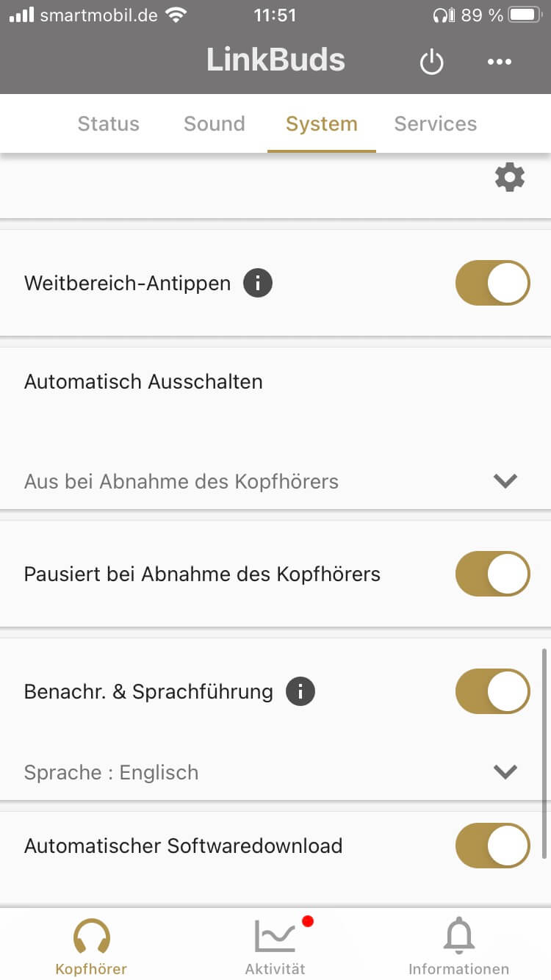Disable the Weitbereich-Antippen switch
Screen dimensions: 551x980
pyautogui.click(x=492, y=283)
